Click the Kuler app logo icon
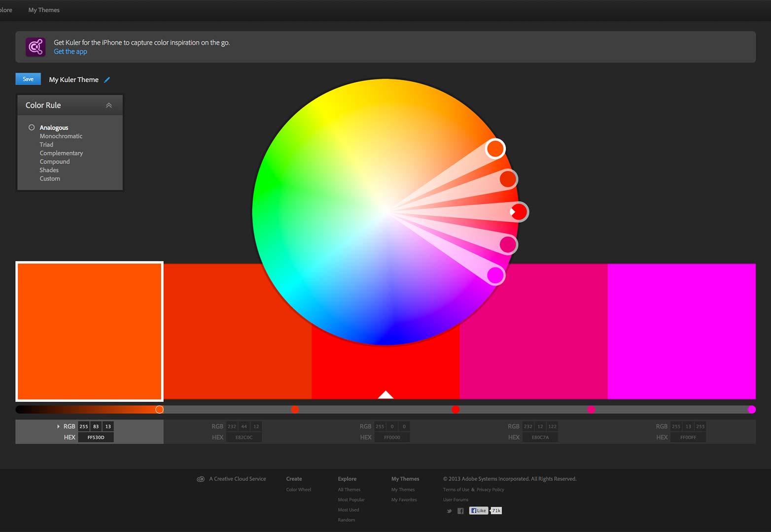771x532 pixels. (x=35, y=47)
